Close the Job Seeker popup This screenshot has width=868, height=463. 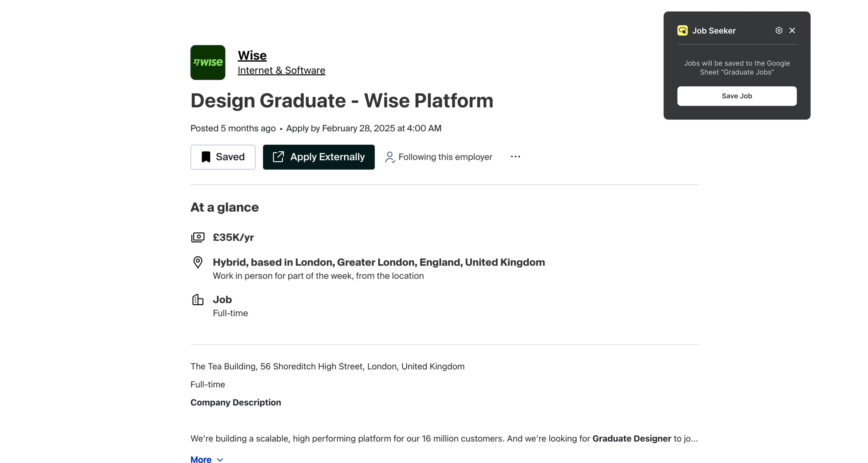pos(792,30)
